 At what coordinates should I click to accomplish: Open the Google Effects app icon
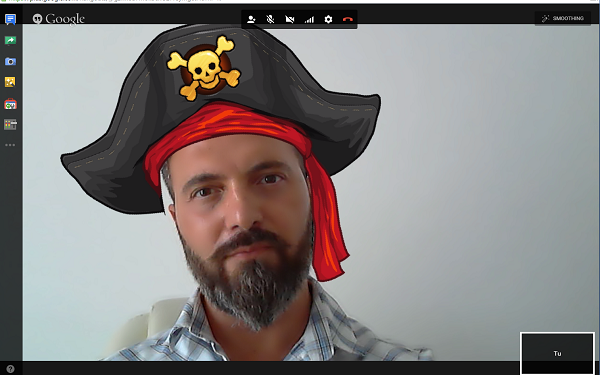10,82
